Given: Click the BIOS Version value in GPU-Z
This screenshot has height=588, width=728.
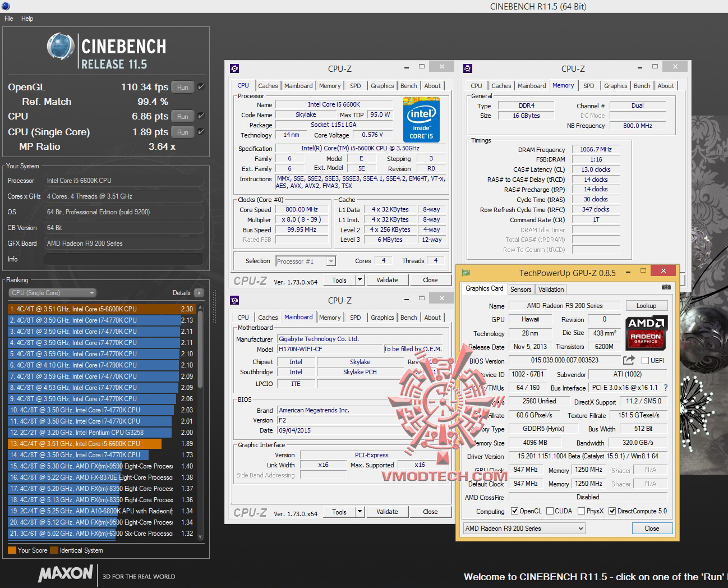Looking at the screenshot, I should (564, 360).
